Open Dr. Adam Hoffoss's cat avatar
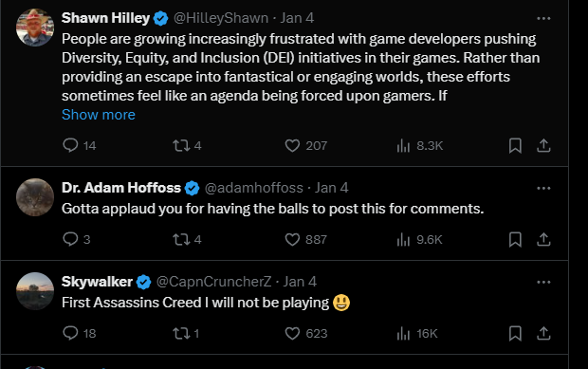Viewport: 588px width, 369px height. click(35, 197)
